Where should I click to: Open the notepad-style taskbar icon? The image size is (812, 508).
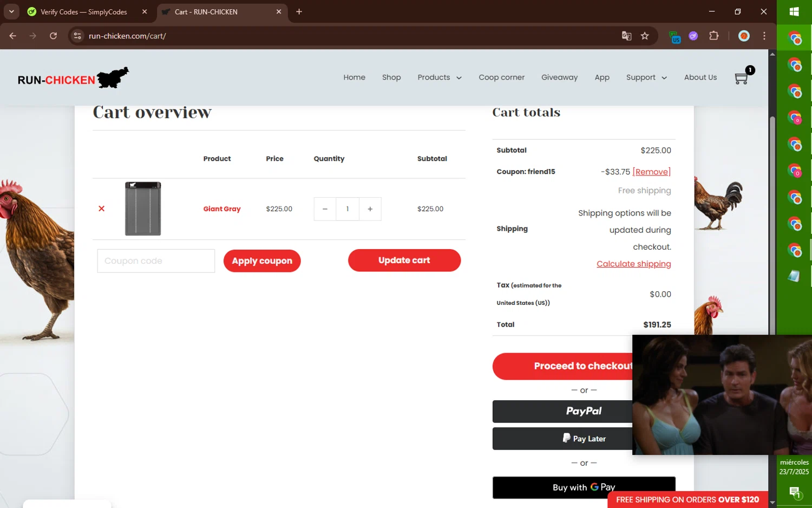pyautogui.click(x=794, y=276)
